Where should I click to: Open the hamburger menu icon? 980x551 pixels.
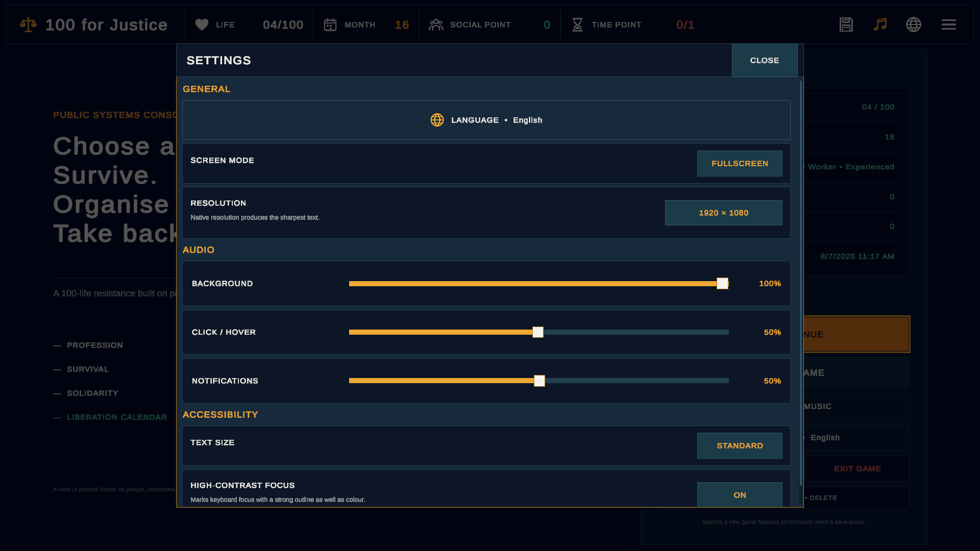click(x=949, y=24)
